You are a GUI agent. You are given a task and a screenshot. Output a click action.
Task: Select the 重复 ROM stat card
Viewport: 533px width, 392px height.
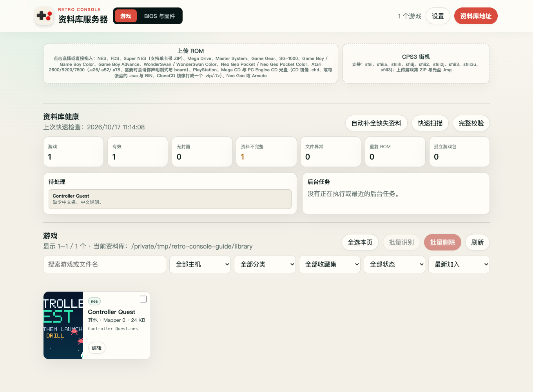click(395, 152)
